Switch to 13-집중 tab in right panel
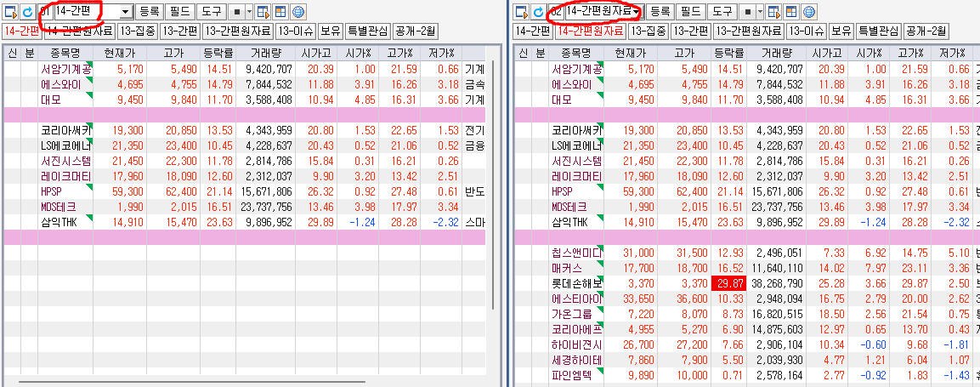Viewport: 980px width, 387px height. (x=647, y=31)
